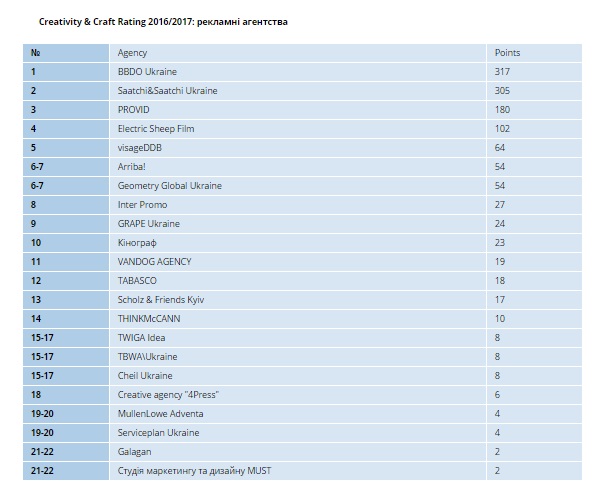Select the Inter Promo agency name
Image resolution: width=601 pixels, height=496 pixels.
142,205
